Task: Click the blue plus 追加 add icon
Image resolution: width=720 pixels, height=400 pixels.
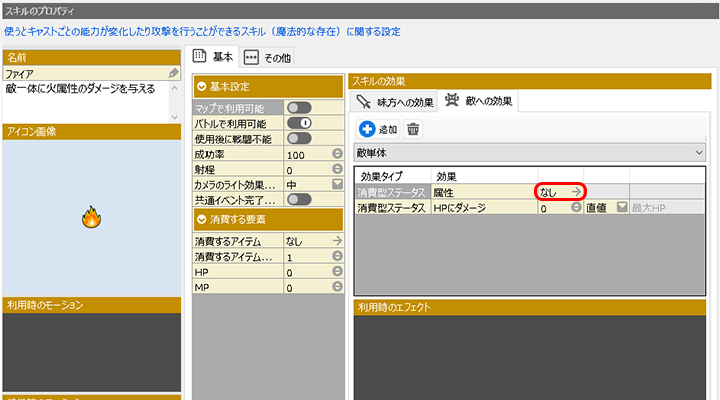Action: click(367, 129)
